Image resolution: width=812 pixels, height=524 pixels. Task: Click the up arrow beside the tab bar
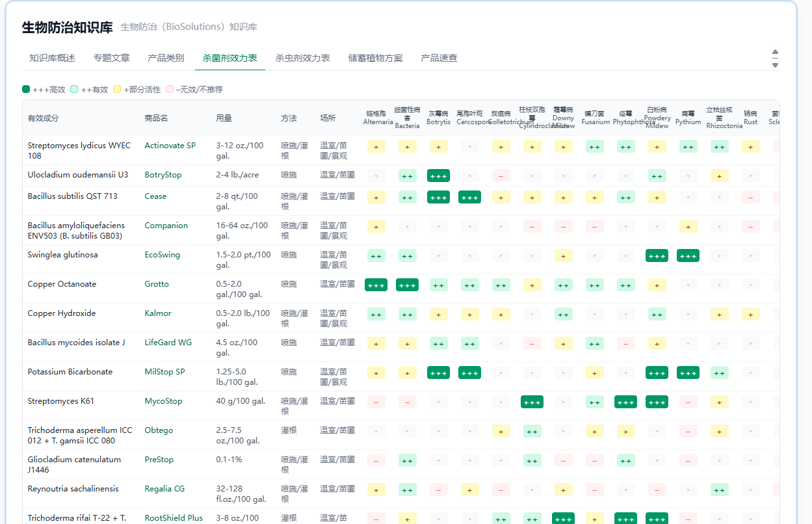click(775, 52)
